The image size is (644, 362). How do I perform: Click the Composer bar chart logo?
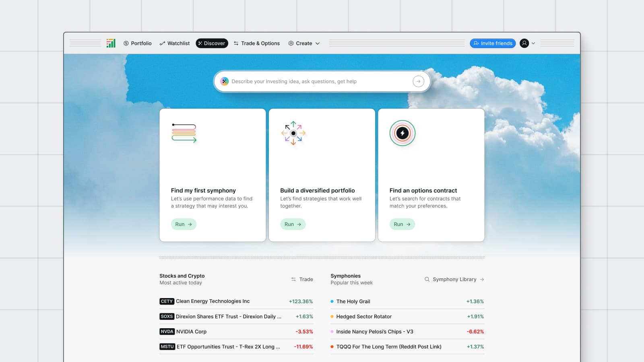point(111,43)
